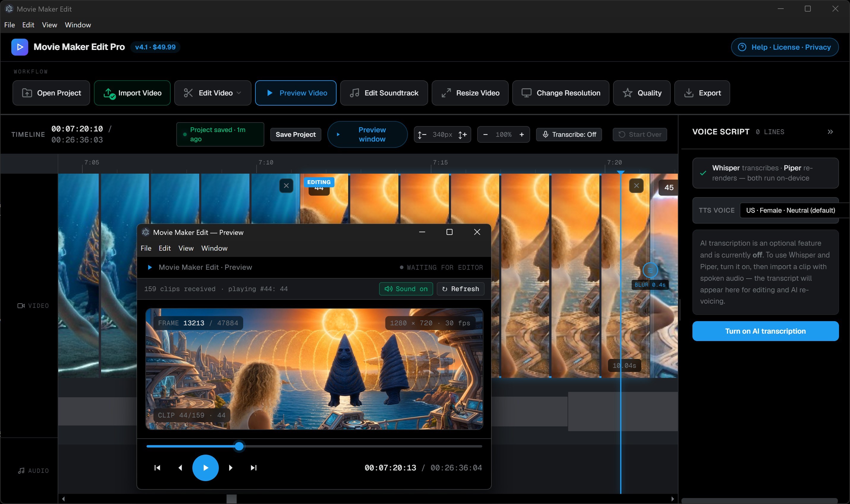The width and height of the screenshot is (850, 504).
Task: Click the Movie Maker Edit Pro logo icon
Action: click(20, 47)
